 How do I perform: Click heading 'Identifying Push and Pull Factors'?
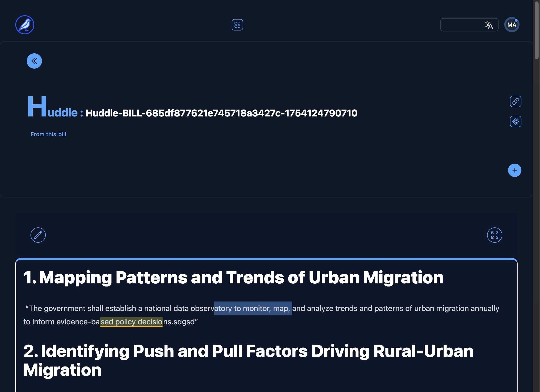[x=248, y=352]
